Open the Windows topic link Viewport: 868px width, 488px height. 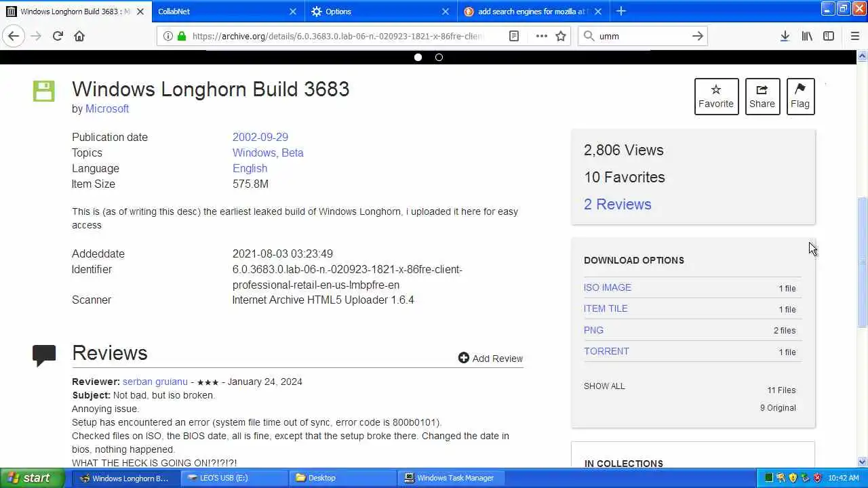[x=255, y=152]
